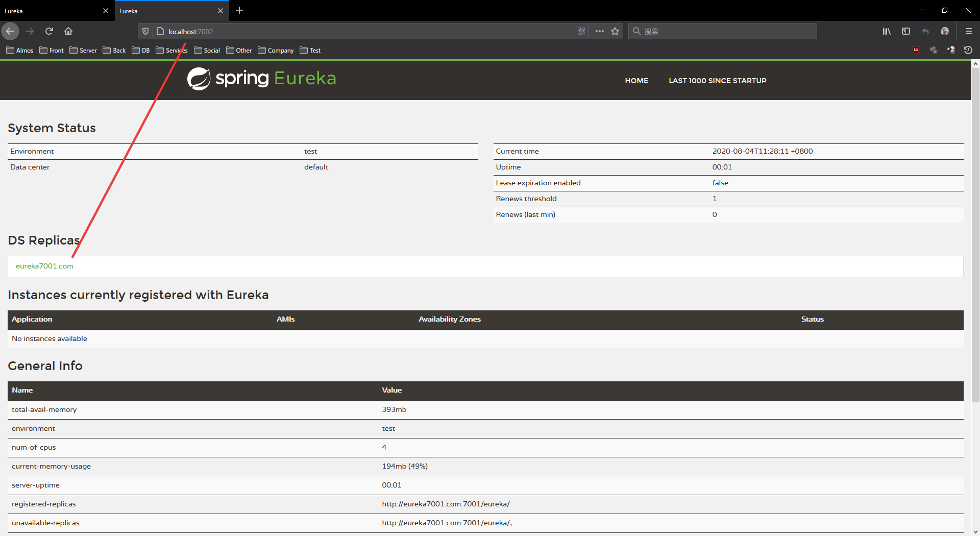
Task: Expand the Almos bookmarks folder
Action: pos(20,50)
